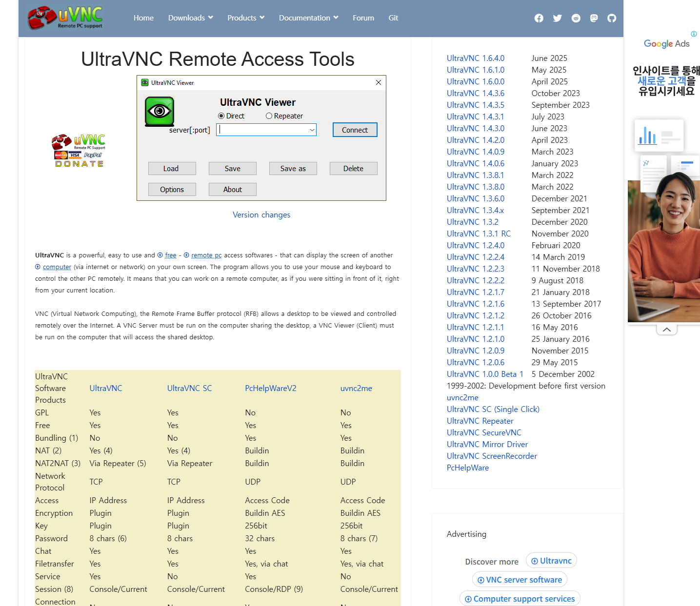Click the Mastodon social icon
This screenshot has width=700, height=606.
594,18
